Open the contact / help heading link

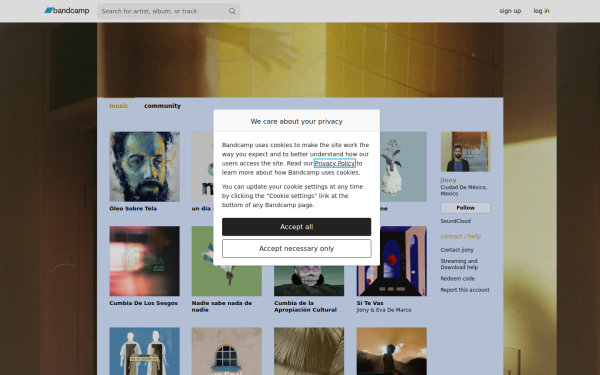[460, 236]
